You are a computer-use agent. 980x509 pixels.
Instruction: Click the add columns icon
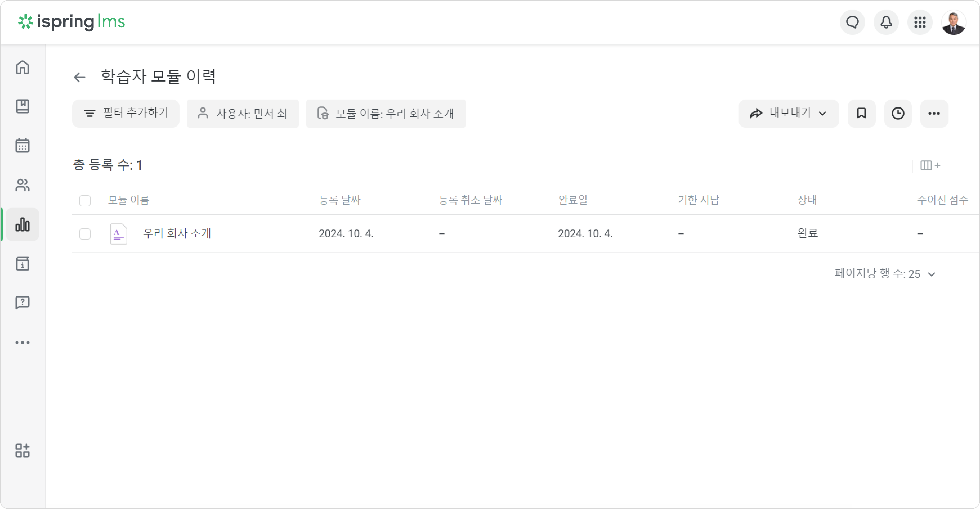(930, 165)
